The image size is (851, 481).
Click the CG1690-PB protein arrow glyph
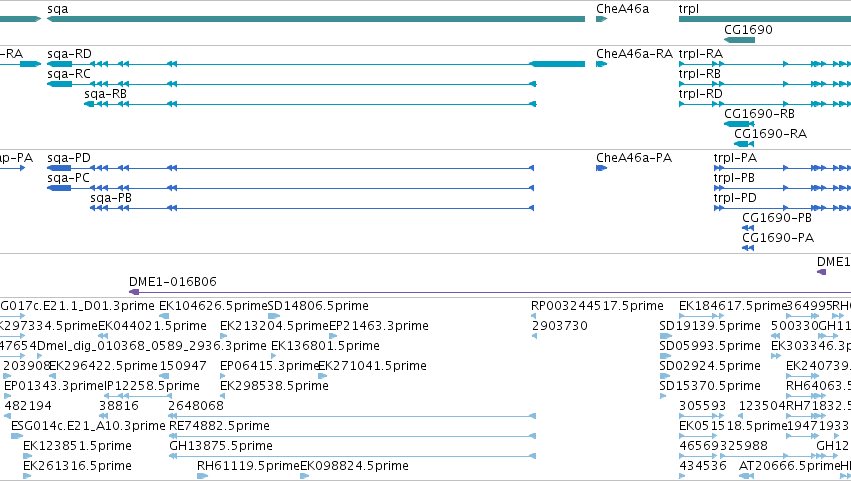click(748, 228)
